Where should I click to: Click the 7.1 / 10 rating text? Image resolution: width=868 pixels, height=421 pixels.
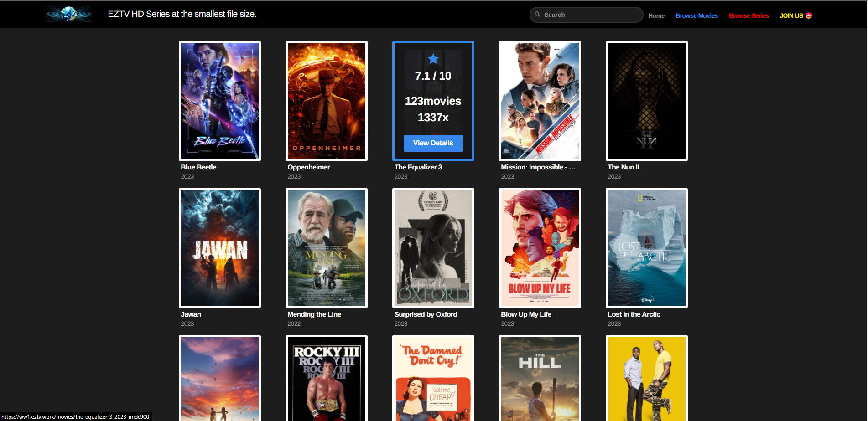click(433, 76)
